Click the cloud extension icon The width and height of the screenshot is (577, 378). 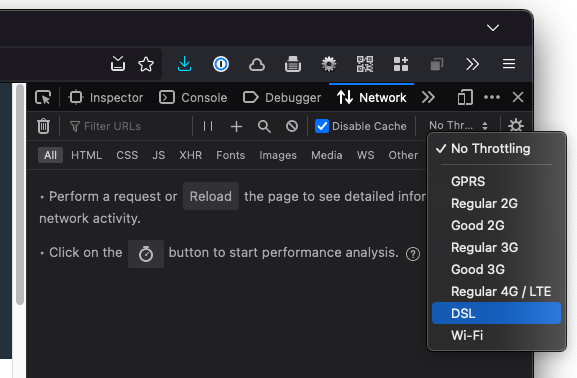tap(257, 64)
